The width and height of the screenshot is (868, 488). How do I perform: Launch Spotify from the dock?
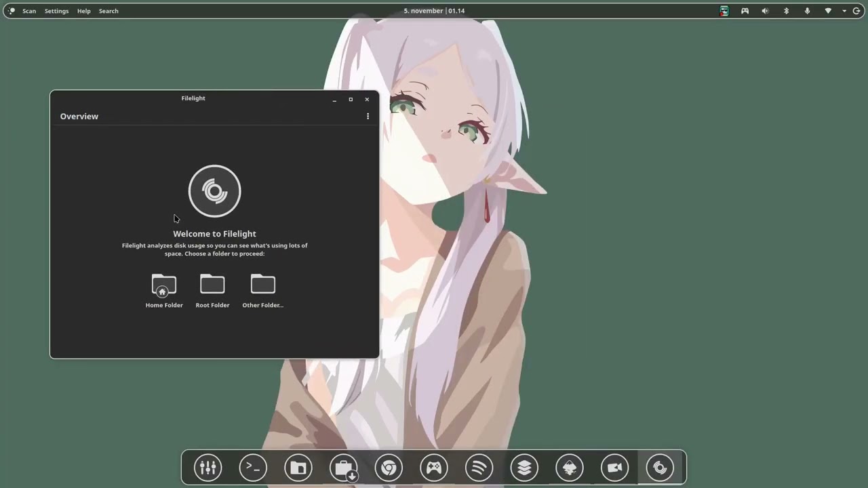(x=479, y=468)
